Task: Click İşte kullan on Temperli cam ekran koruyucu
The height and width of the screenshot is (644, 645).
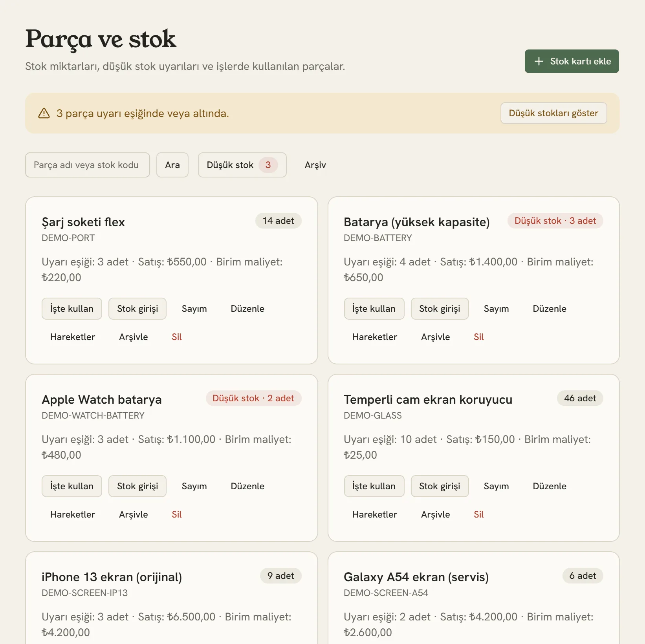Action: [x=374, y=486]
